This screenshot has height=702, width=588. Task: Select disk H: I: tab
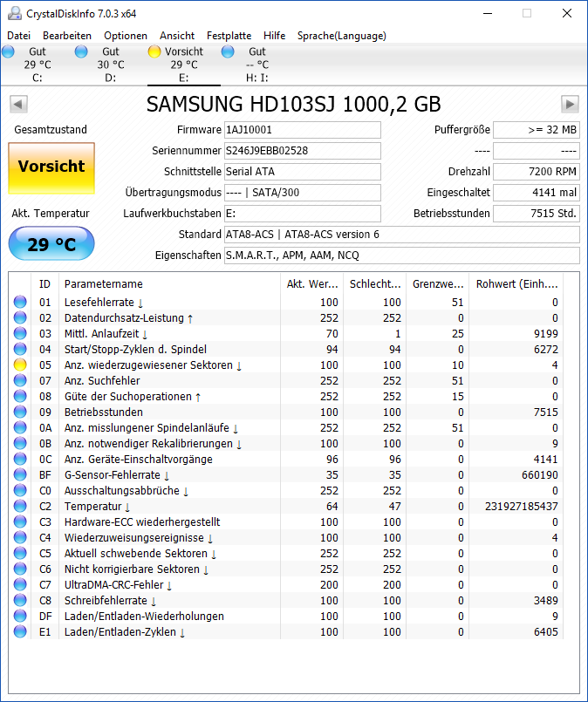pyautogui.click(x=257, y=65)
